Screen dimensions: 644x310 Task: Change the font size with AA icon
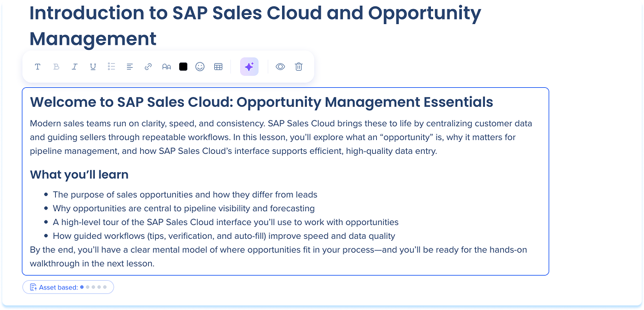click(167, 67)
